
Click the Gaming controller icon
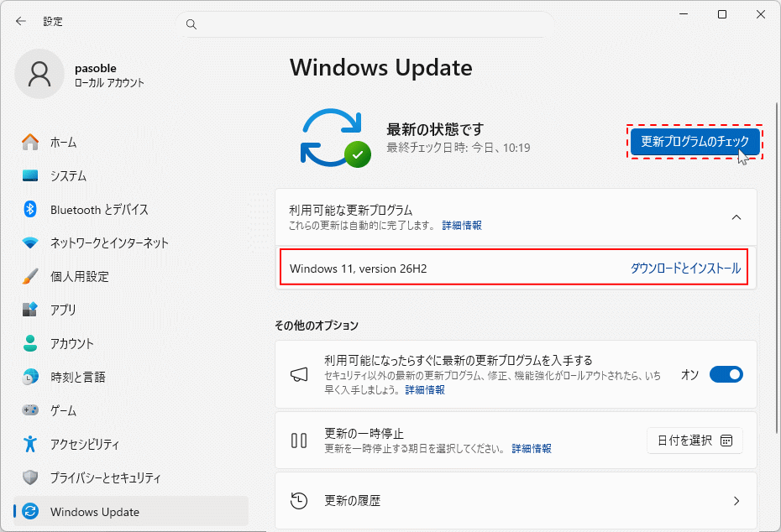click(30, 410)
